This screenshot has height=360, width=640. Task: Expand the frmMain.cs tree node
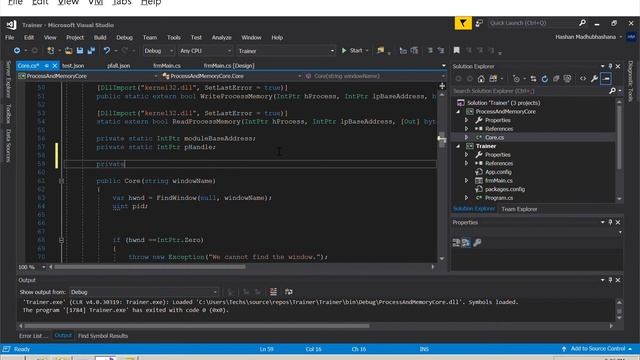pyautogui.click(x=467, y=180)
